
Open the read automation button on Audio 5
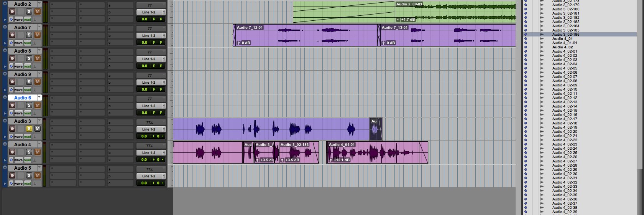coord(28,183)
